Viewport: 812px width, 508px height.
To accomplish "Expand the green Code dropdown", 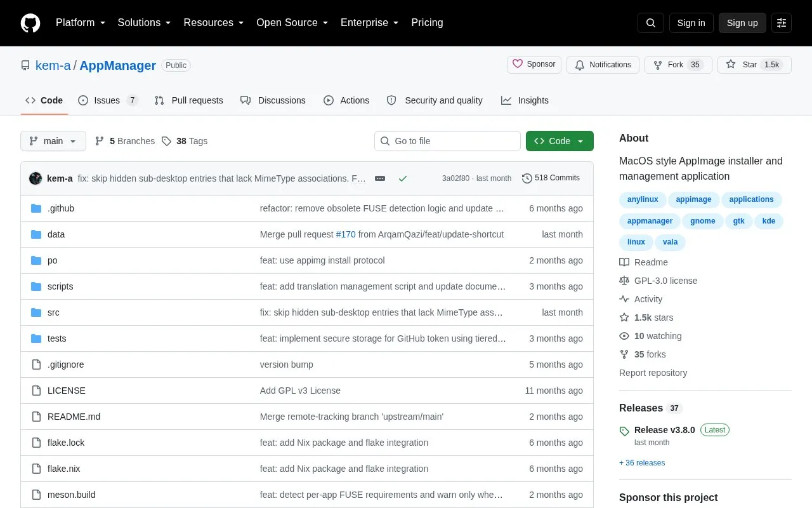I will (560, 141).
